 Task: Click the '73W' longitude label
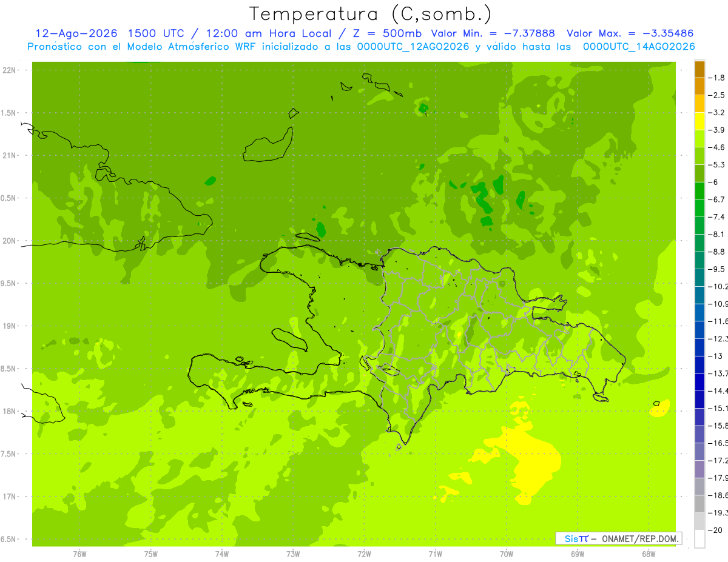[x=293, y=554]
